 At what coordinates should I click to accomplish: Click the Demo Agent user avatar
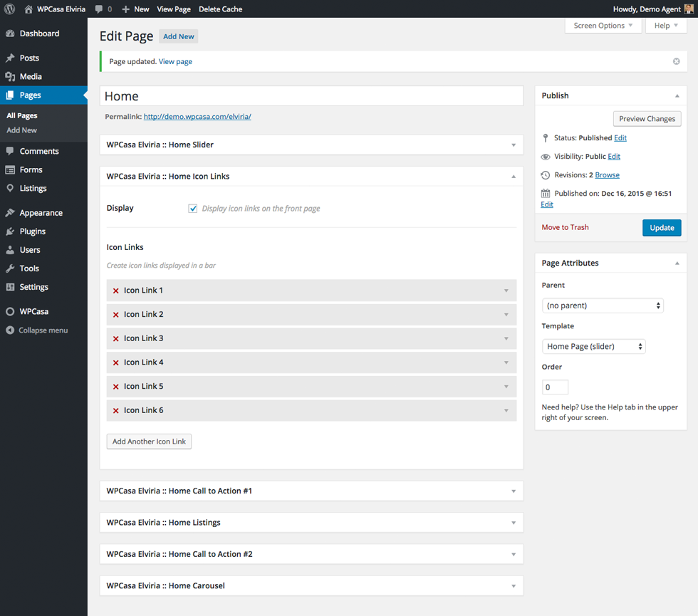pos(689,9)
